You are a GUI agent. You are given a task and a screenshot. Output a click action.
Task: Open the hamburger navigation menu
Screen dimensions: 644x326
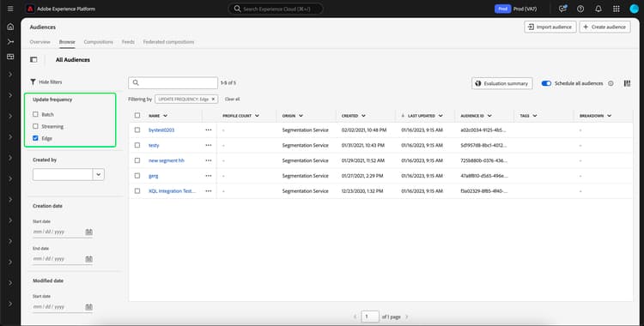pos(10,9)
